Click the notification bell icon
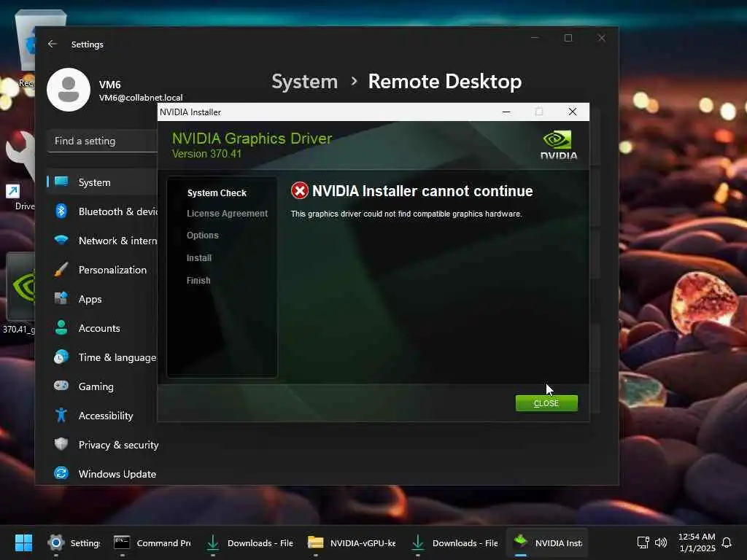747x560 pixels. [727, 542]
